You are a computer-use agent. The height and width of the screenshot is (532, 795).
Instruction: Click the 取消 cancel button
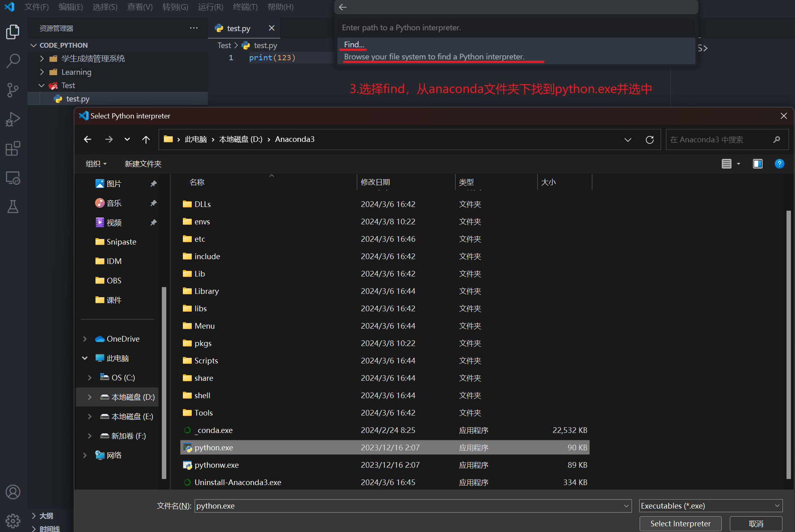tap(756, 524)
